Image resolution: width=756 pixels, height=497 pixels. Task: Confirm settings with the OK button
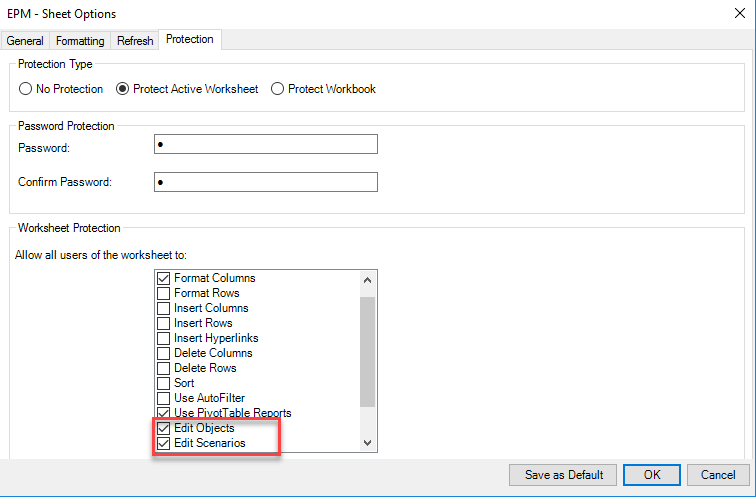(x=652, y=475)
